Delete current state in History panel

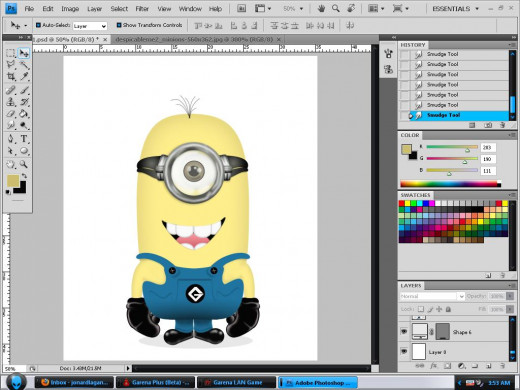(502, 125)
